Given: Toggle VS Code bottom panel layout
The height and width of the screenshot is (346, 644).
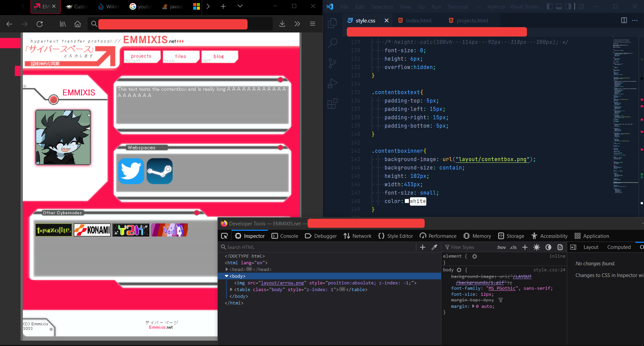Looking at the screenshot, I should 559,6.
